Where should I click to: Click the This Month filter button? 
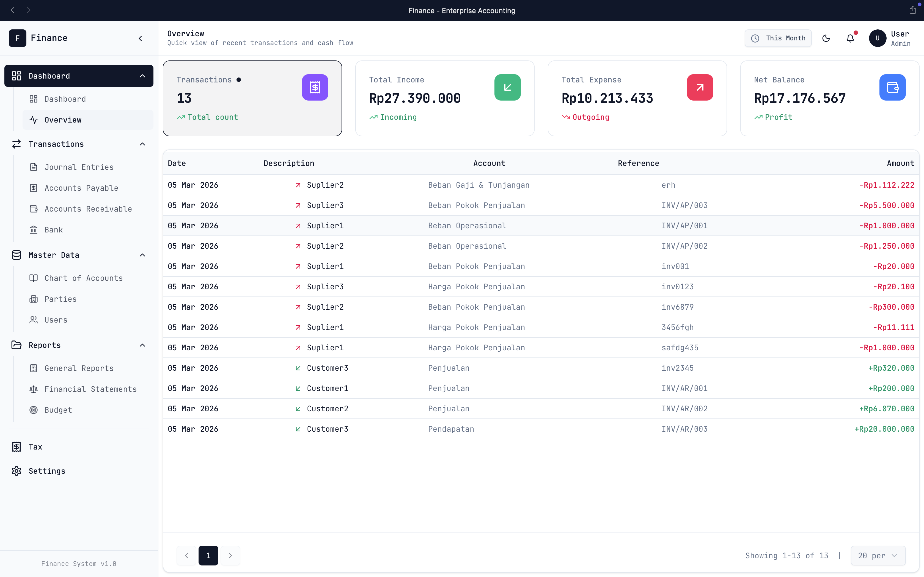point(778,38)
